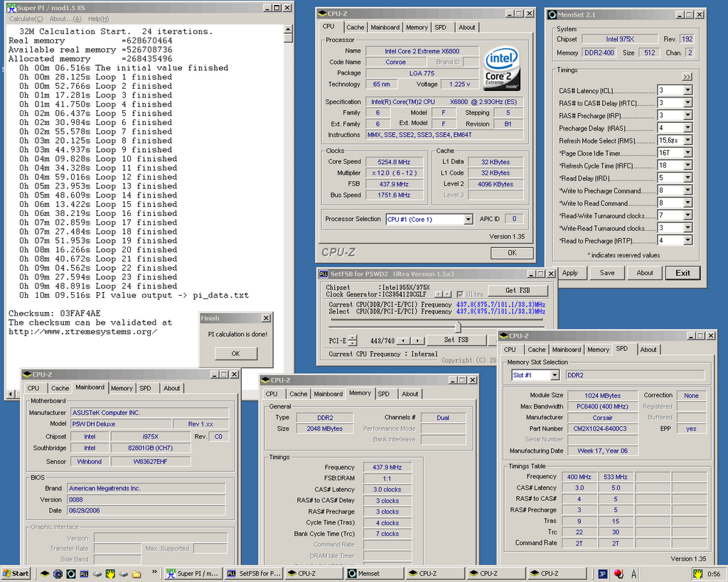Click the yellow hand icon in Quick Launch

point(110,573)
